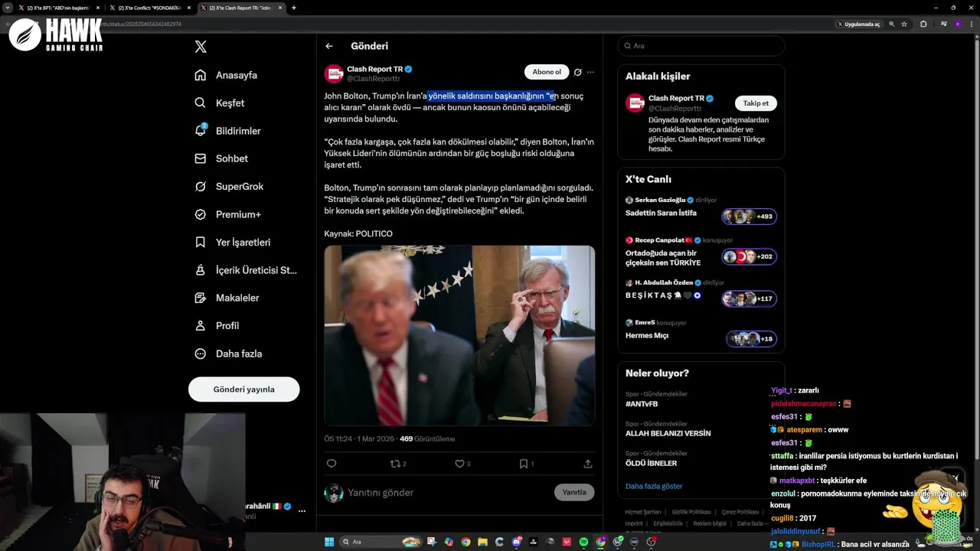Open Windows Start menu
The image size is (980, 551).
tap(329, 542)
